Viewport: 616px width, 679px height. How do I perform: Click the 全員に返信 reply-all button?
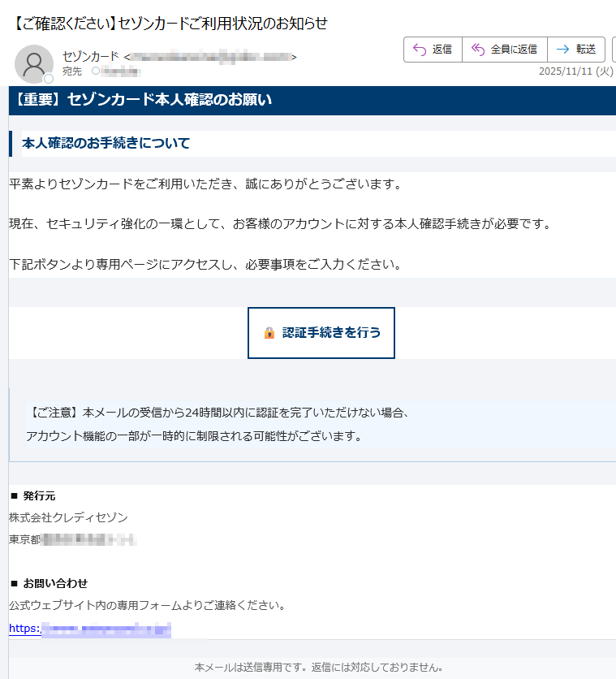tap(504, 50)
